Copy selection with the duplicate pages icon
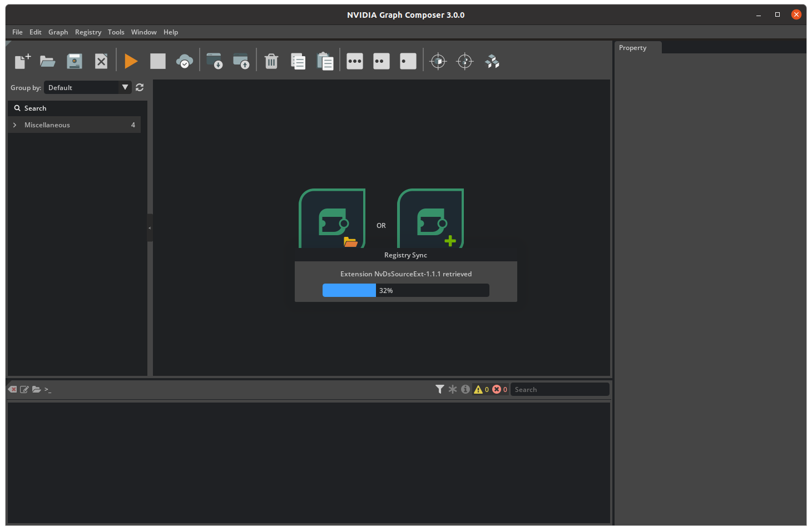812x531 pixels. pyautogui.click(x=298, y=61)
